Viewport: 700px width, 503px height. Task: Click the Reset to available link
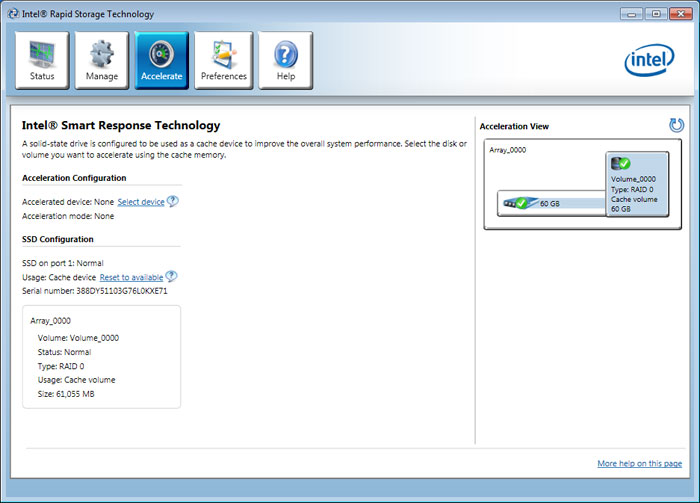131,277
